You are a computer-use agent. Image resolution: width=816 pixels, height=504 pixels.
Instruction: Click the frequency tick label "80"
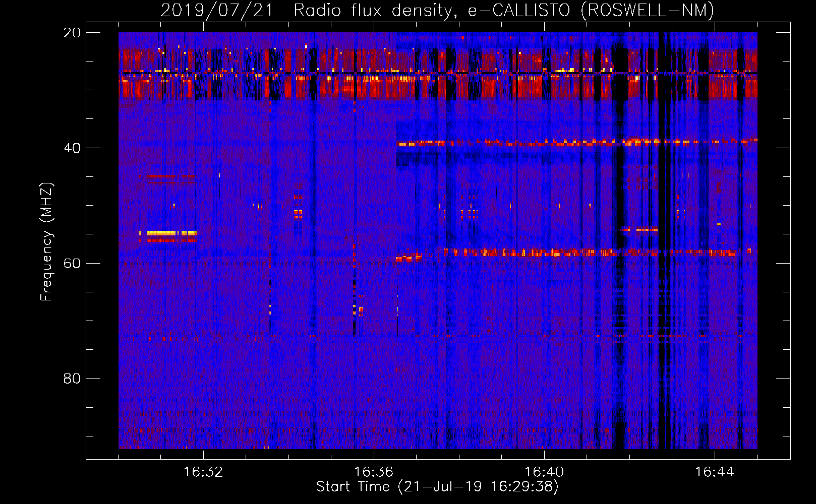click(72, 379)
